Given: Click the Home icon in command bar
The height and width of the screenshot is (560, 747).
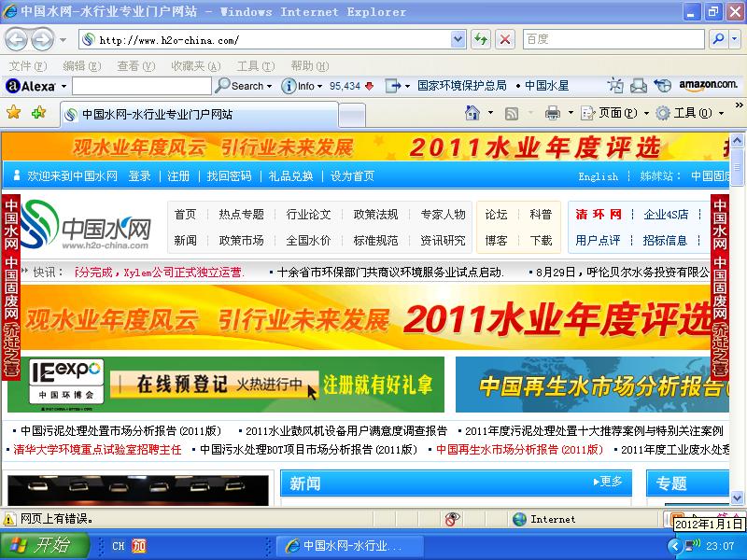Looking at the screenshot, I should pyautogui.click(x=472, y=113).
